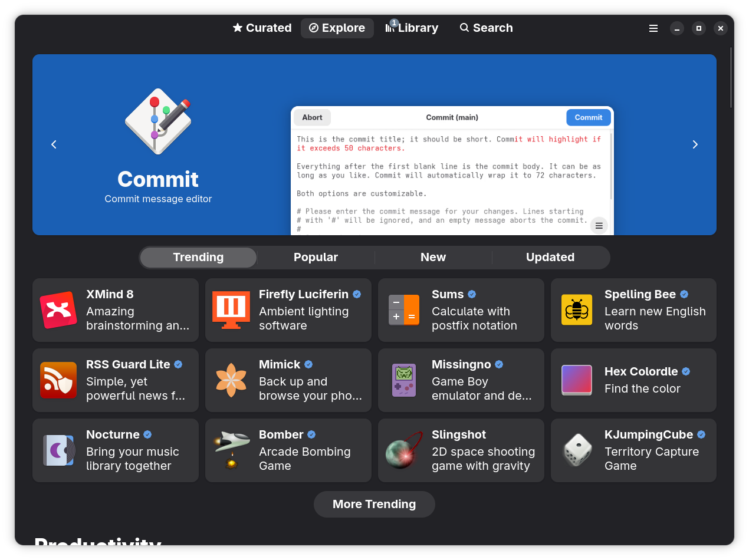Open the Commit title in banner
Image resolution: width=749 pixels, height=560 pixels.
point(158,179)
